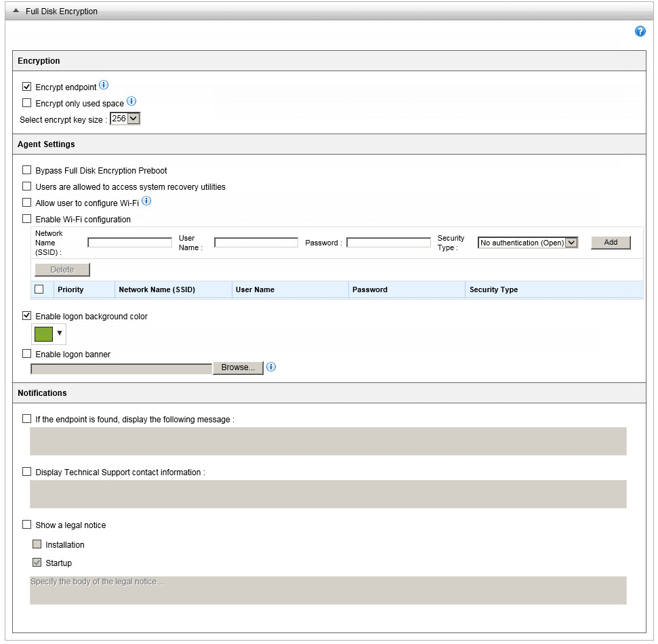Check the Enable Wi-Fi configuration option
Screen dimensions: 658x644
(x=27, y=219)
